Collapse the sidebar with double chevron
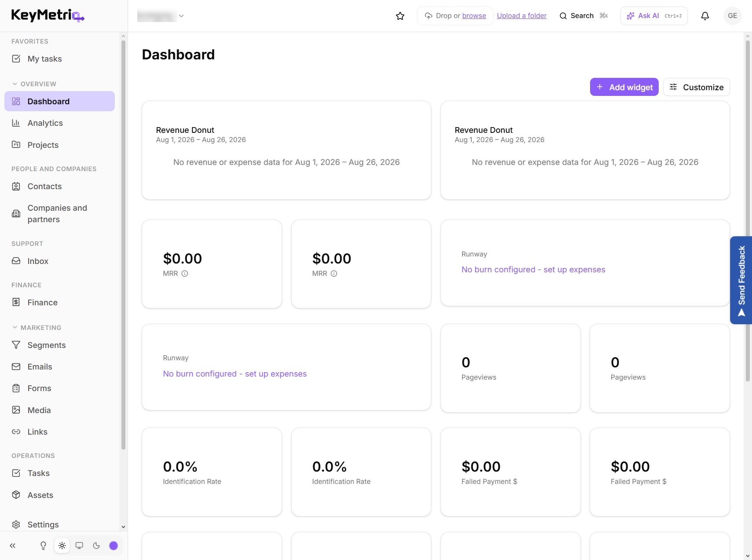Viewport: 752px width, 560px height. [13, 545]
